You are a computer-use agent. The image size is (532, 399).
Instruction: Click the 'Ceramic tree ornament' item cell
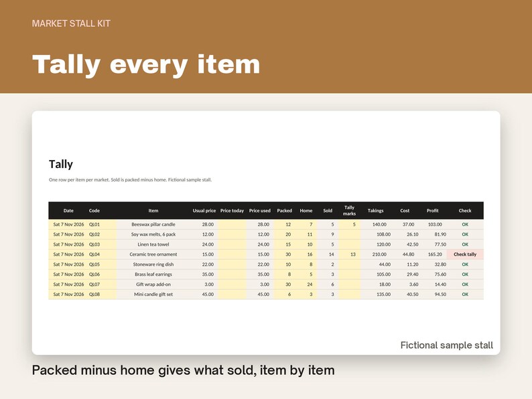153,254
